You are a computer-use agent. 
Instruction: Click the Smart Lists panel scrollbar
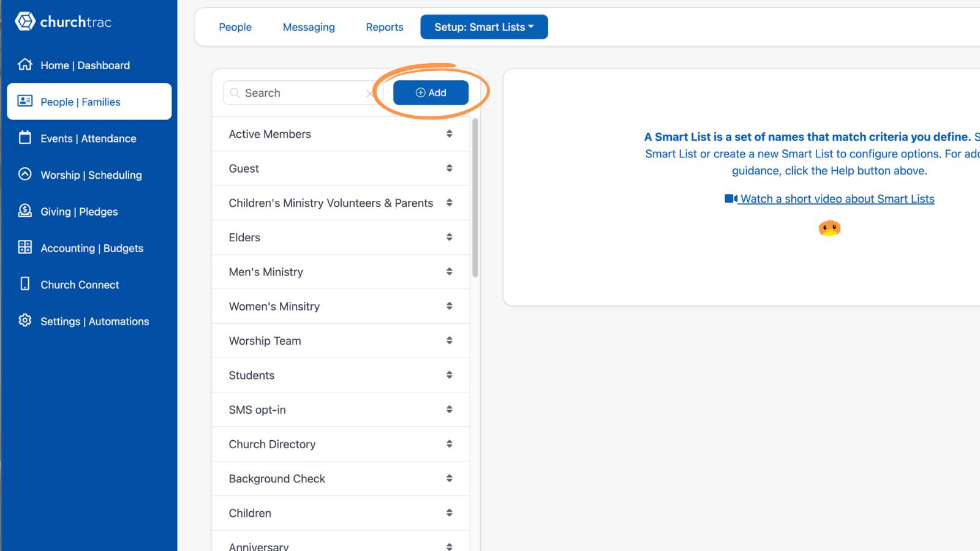pyautogui.click(x=475, y=198)
